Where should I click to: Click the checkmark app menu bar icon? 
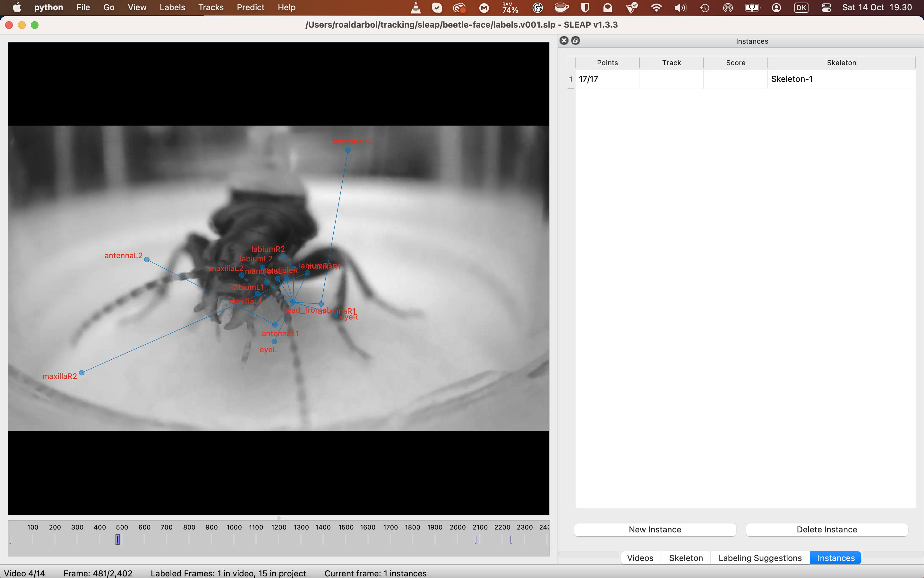tap(437, 8)
